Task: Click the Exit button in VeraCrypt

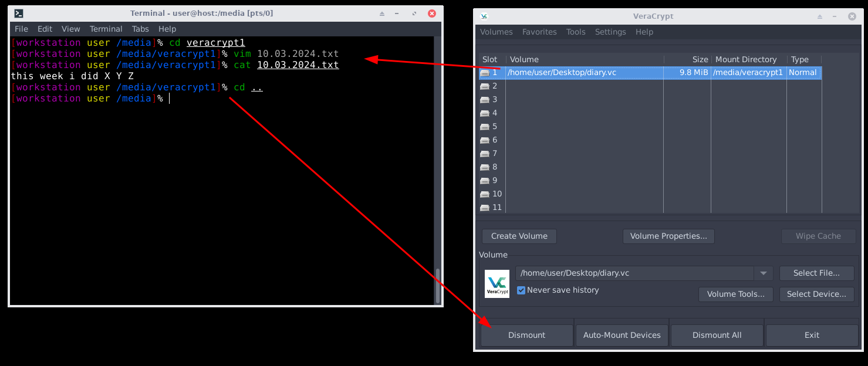Action: tap(812, 335)
